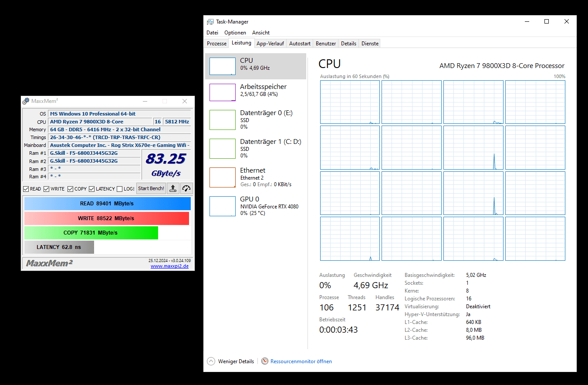Viewport: 588px width, 385px height.
Task: Switch to the App-Verlauf tab
Action: click(270, 44)
